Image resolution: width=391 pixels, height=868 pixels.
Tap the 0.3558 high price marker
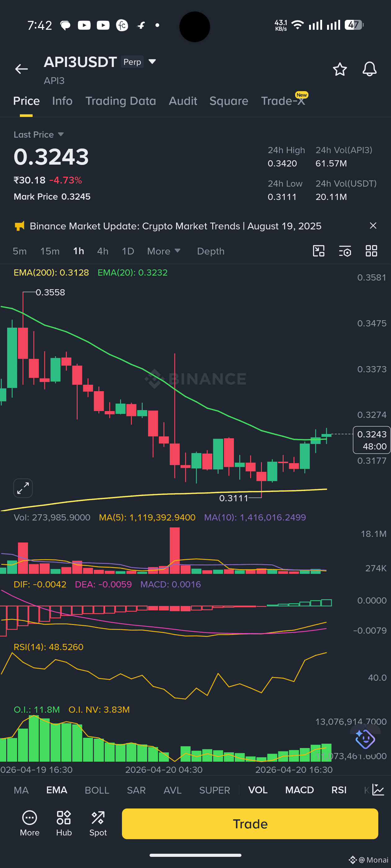coord(50,292)
